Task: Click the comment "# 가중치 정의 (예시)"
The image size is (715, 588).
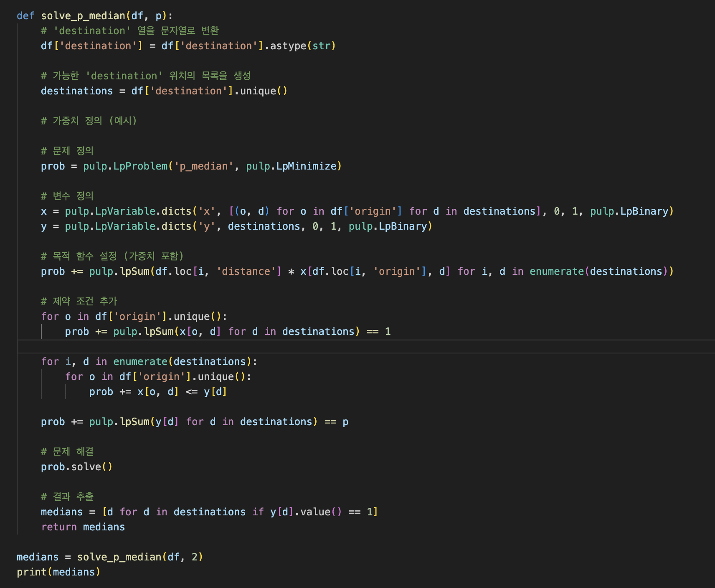Action: 89,121
